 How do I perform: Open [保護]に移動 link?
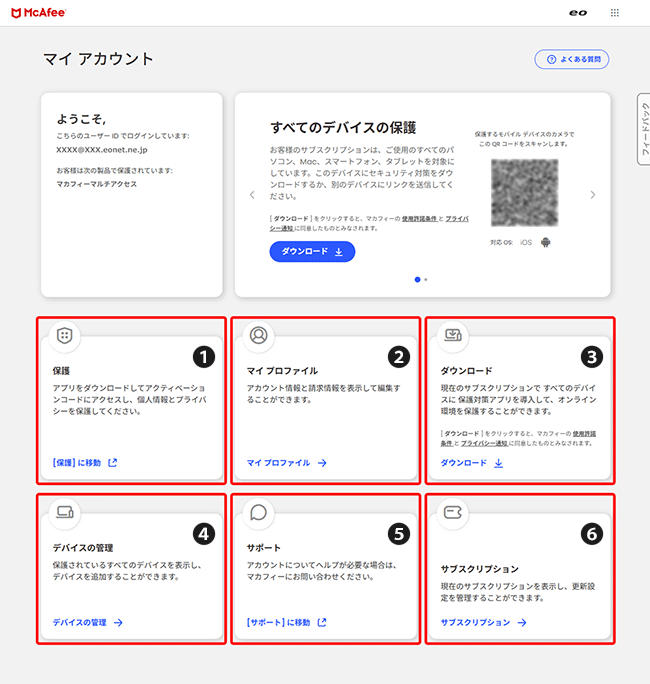[77, 463]
